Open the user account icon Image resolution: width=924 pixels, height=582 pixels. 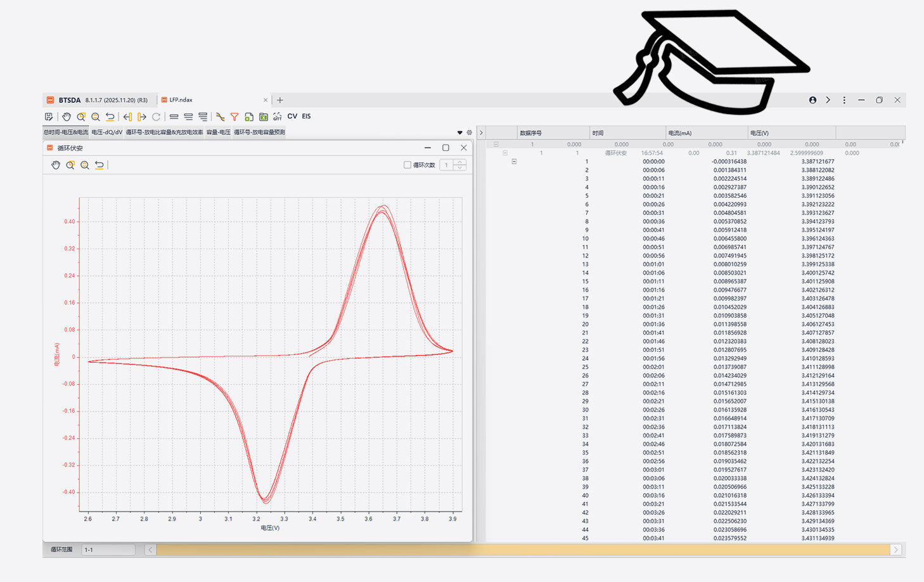[x=812, y=100]
